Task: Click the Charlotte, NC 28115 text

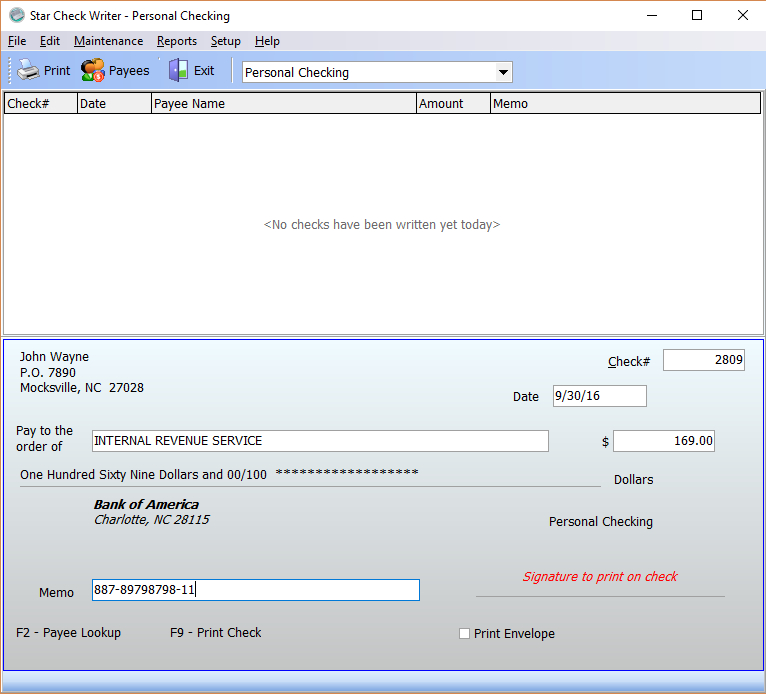Action: coord(151,520)
